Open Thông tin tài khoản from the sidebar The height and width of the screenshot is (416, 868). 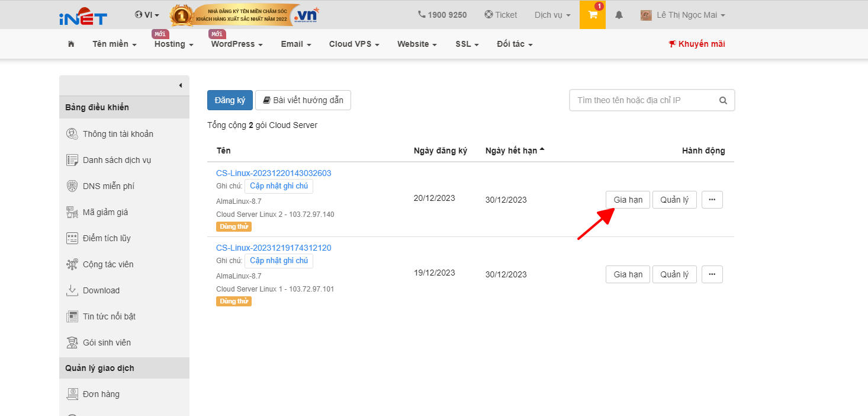click(116, 133)
